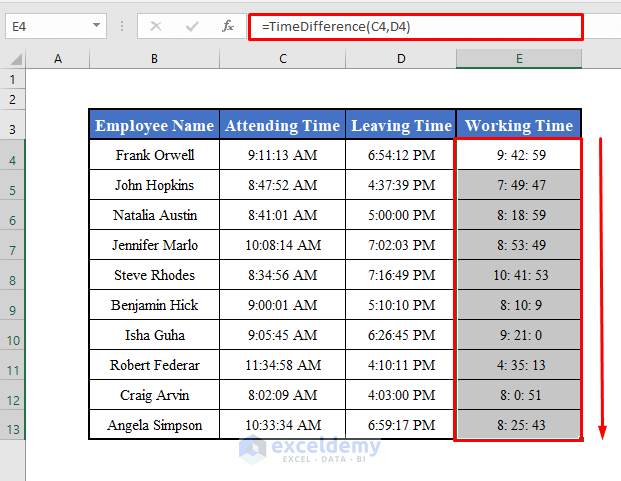Select the cell containing Frank Orwell
The height and width of the screenshot is (481, 621).
click(154, 155)
